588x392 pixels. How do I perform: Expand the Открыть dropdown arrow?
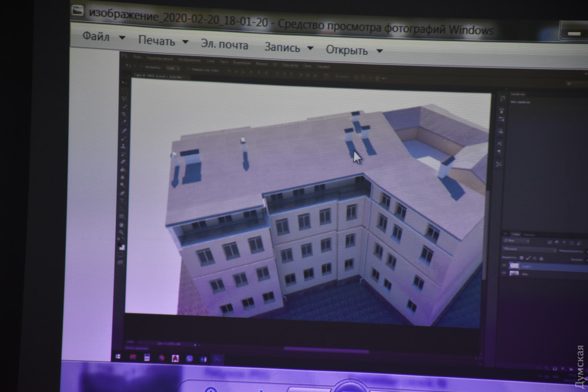click(379, 51)
